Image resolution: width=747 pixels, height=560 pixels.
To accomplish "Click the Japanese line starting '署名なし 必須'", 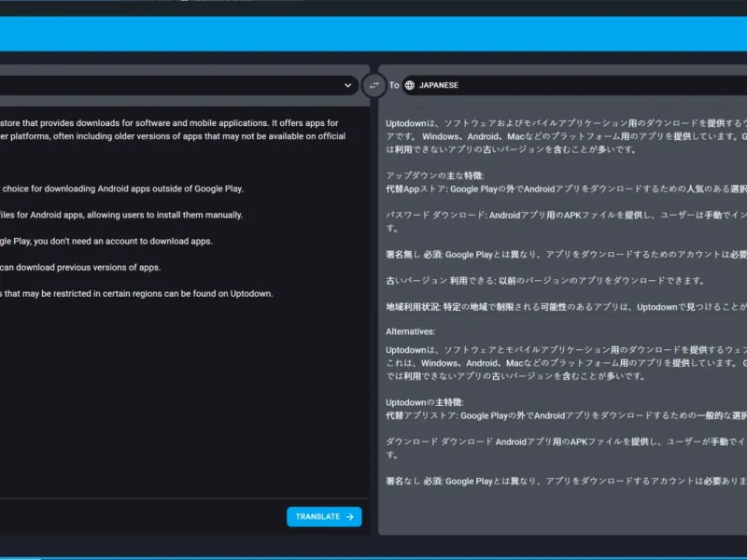I will (x=567, y=481).
